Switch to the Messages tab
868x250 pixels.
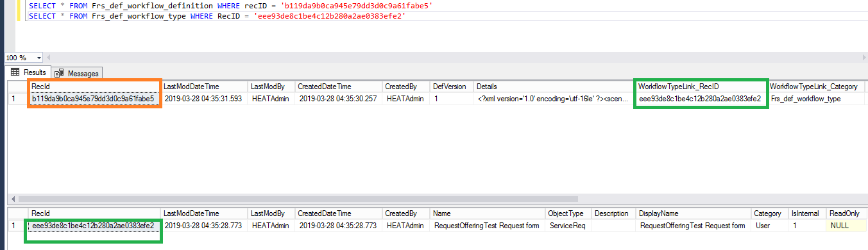pyautogui.click(x=77, y=73)
